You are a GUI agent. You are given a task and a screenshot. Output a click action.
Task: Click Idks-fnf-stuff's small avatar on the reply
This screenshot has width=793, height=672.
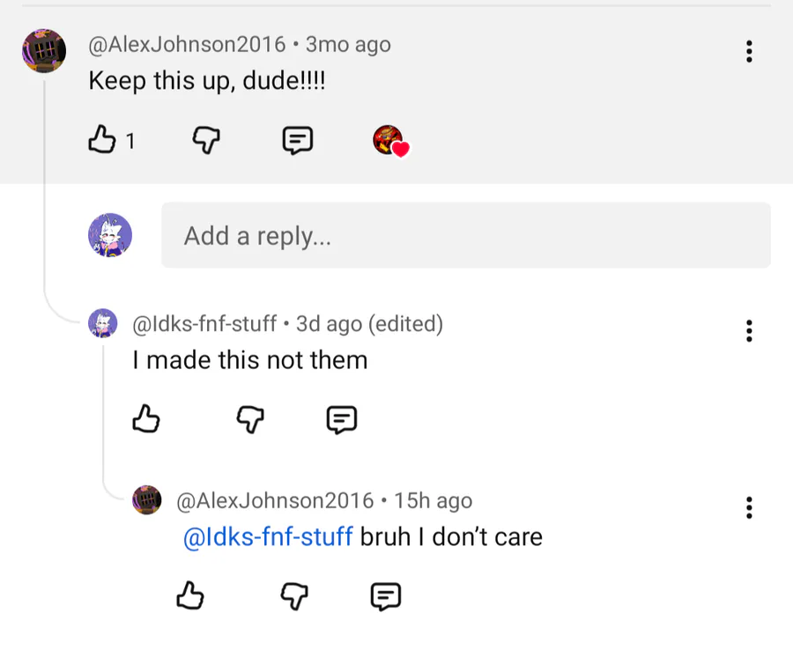[103, 323]
